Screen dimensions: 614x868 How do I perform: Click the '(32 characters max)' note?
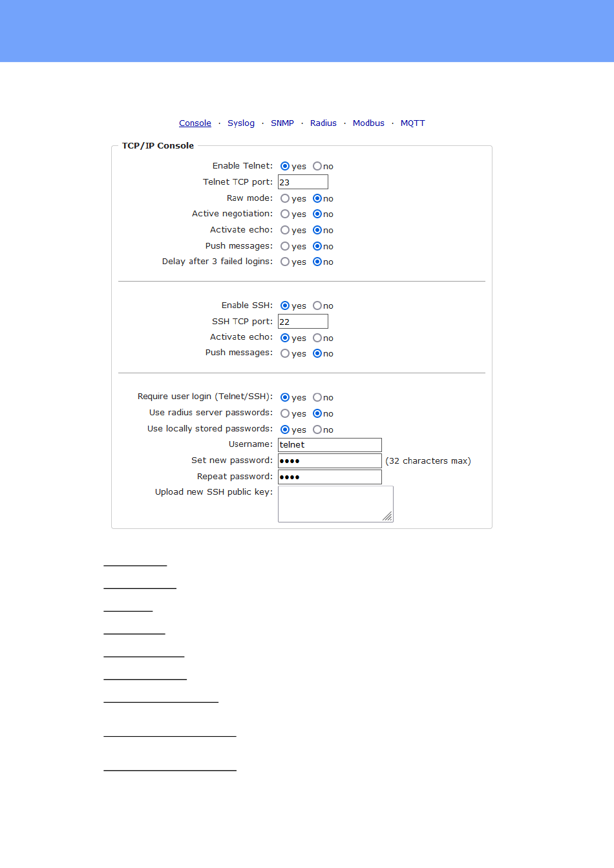428,460
